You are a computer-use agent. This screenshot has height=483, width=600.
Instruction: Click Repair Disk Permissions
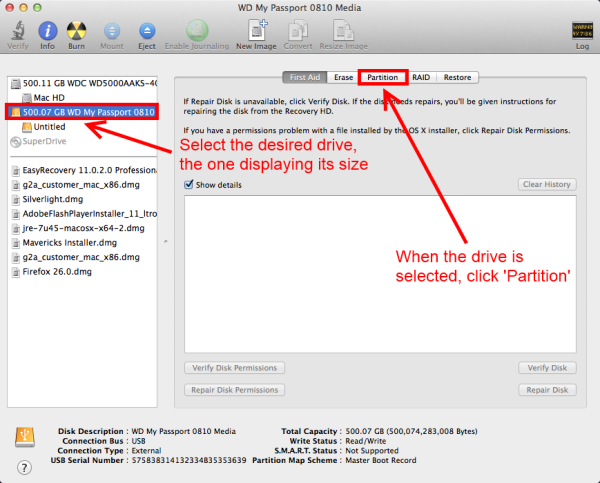(234, 390)
